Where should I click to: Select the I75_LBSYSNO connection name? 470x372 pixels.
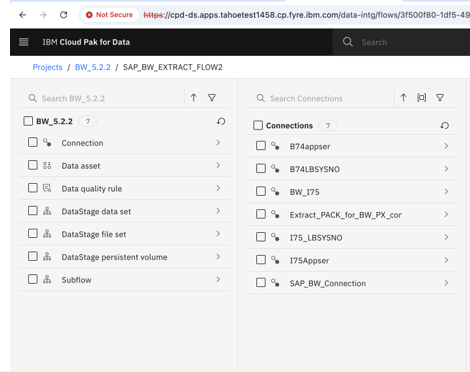[x=316, y=238]
